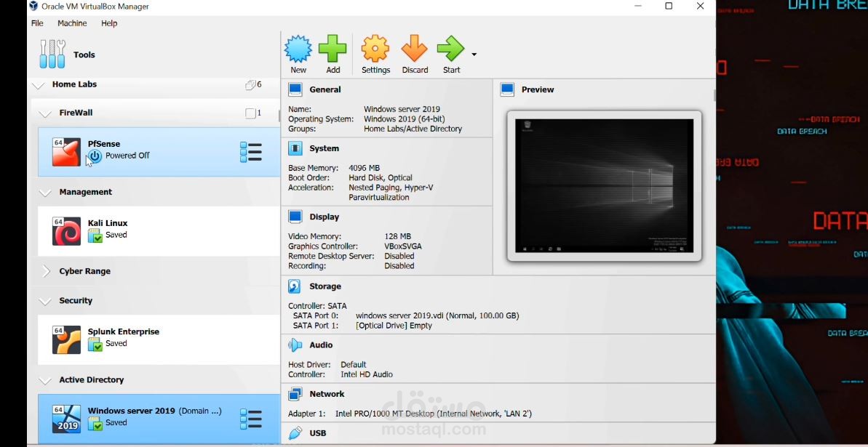Image resolution: width=868 pixels, height=447 pixels.
Task: Start the Windows server 2019 VM
Action: click(x=450, y=51)
